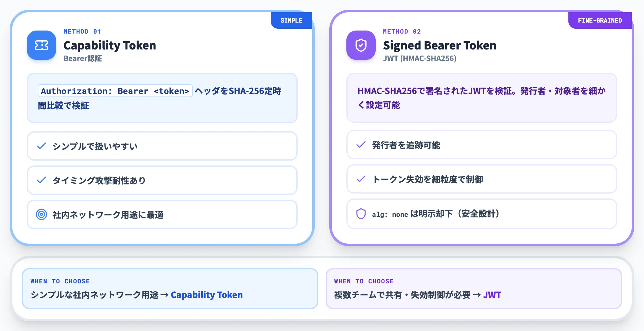The width and height of the screenshot is (644, 331).
Task: Click the purple shield-check icon for Signed Bearer Token
Action: coord(361,45)
